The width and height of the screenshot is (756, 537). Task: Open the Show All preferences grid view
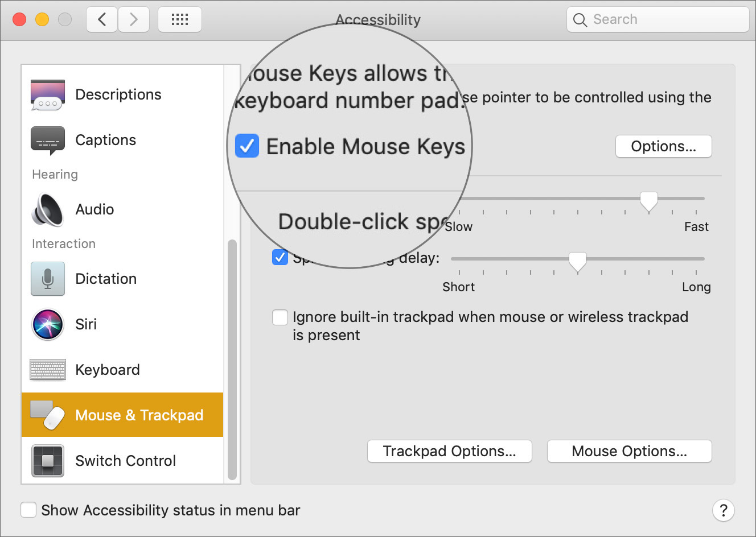[x=180, y=19]
